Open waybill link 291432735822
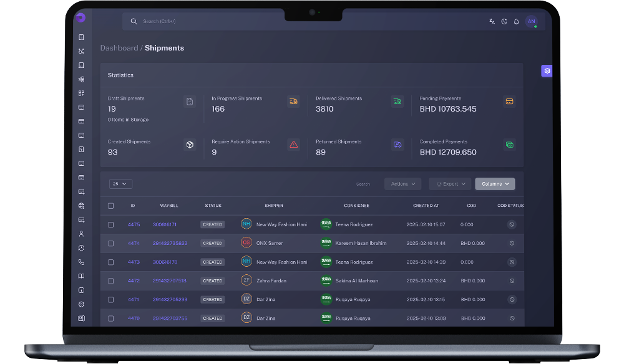Image resolution: width=624 pixels, height=364 pixels. [x=170, y=243]
